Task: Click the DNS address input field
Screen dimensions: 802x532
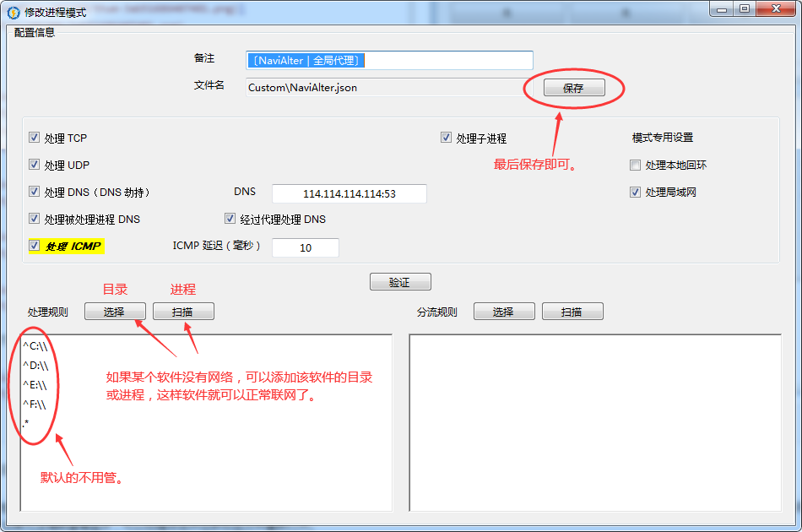Action: [x=350, y=193]
